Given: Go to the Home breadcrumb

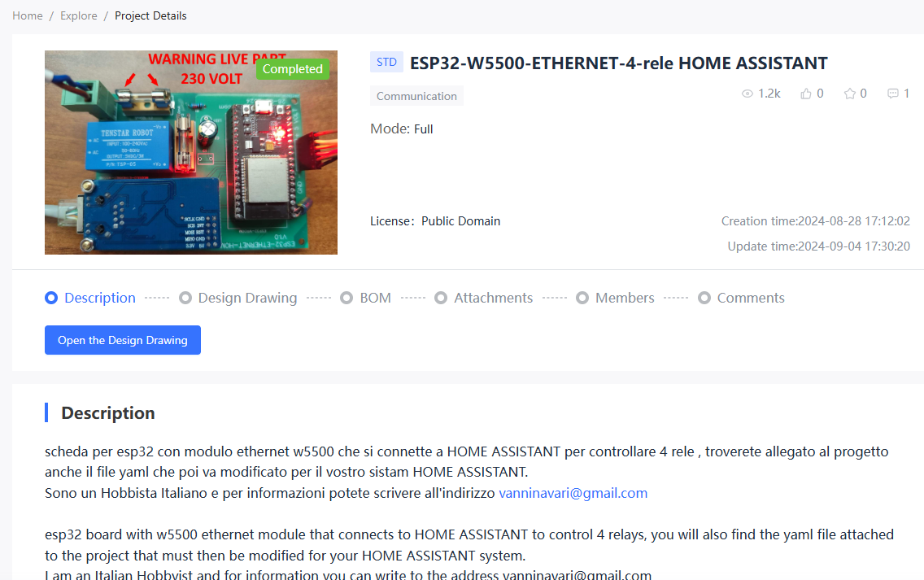Looking at the screenshot, I should click(x=28, y=15).
